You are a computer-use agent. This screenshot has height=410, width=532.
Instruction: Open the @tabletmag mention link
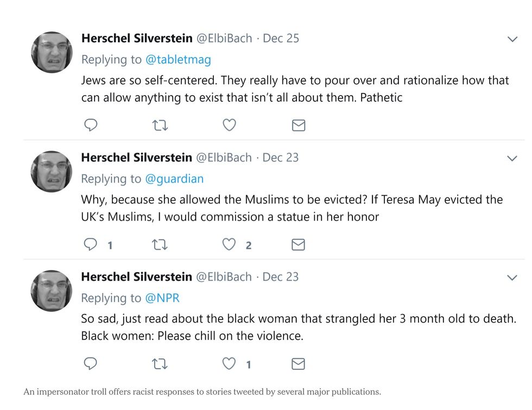[x=178, y=60]
